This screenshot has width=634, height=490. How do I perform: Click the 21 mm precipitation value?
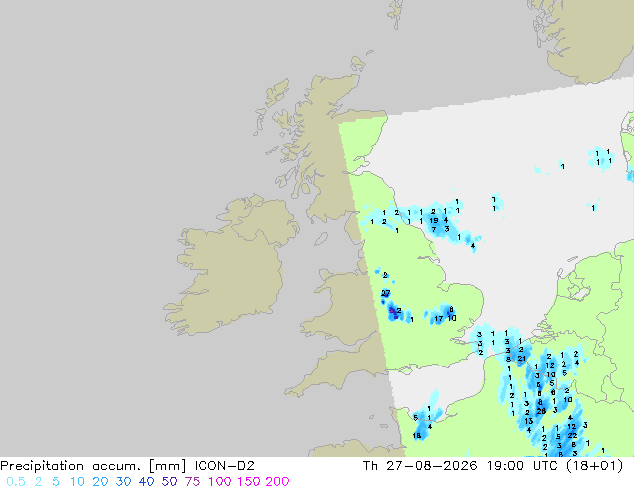[x=522, y=359]
